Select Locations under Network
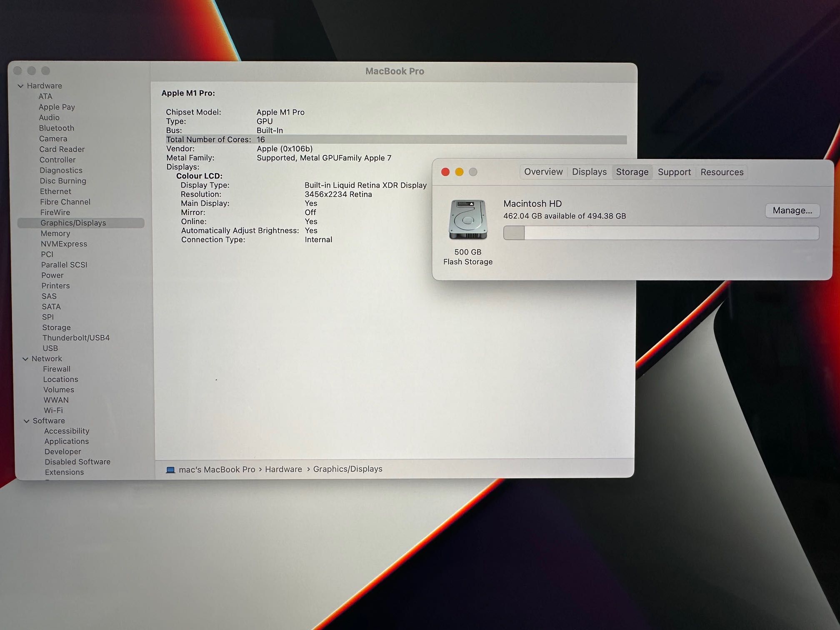The height and width of the screenshot is (630, 840). pos(61,380)
